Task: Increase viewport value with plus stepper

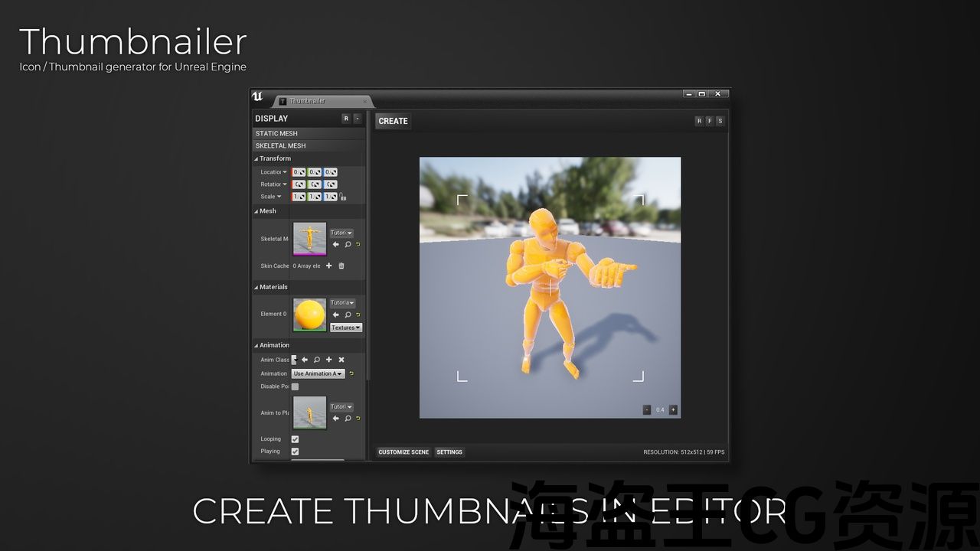Action: tap(673, 410)
